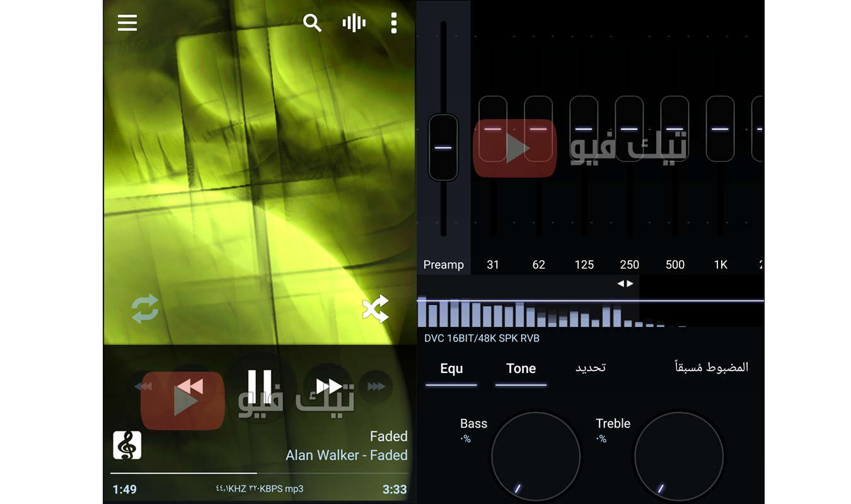Toggle the Equ equalizer mode

pyautogui.click(x=451, y=369)
